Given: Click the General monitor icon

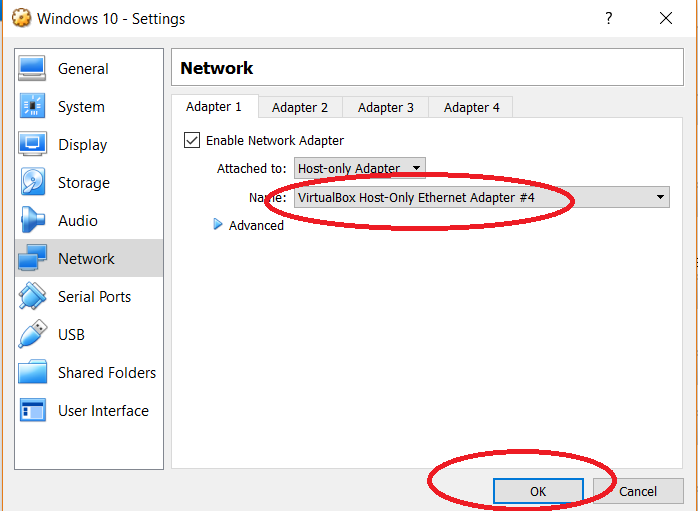Looking at the screenshot, I should 32,69.
